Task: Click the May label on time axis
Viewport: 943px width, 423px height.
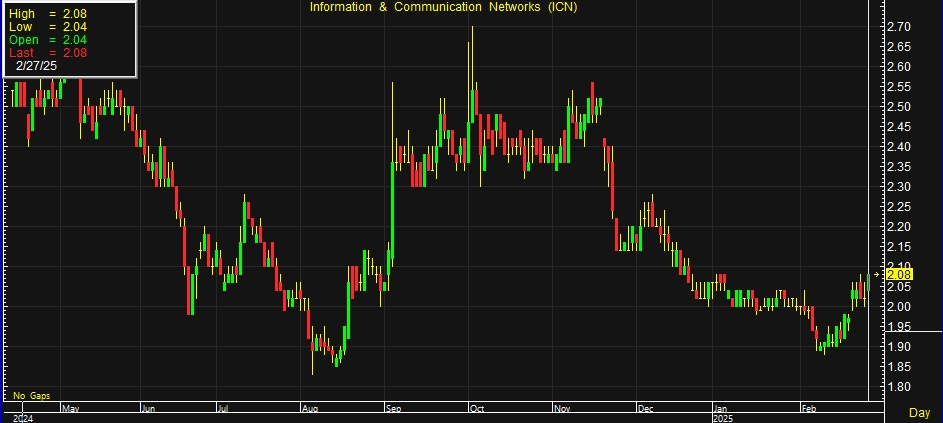Action: coord(70,408)
